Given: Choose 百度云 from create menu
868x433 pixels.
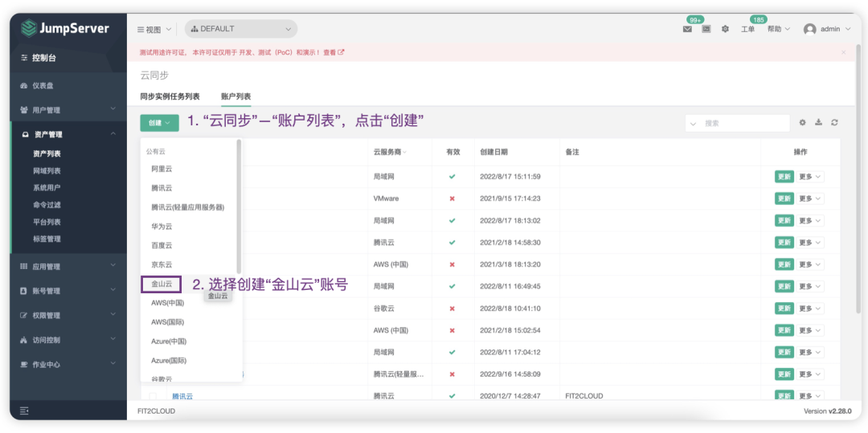Looking at the screenshot, I should (162, 246).
